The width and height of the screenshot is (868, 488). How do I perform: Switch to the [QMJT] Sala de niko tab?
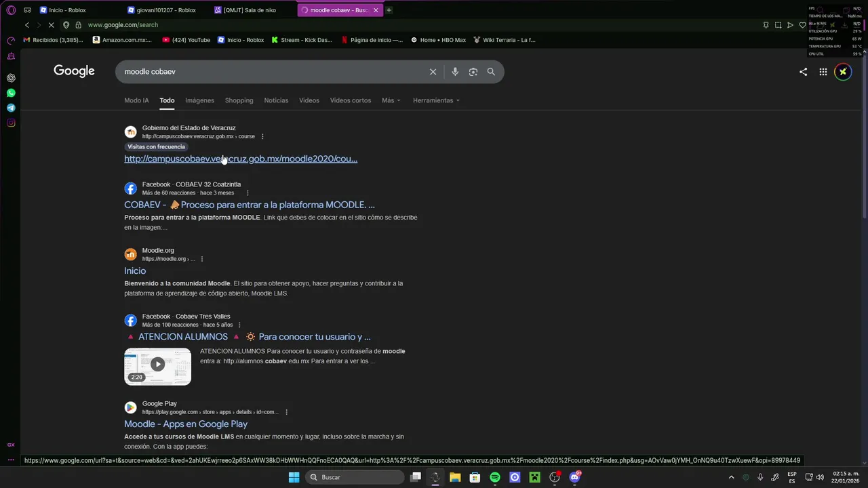(x=252, y=10)
